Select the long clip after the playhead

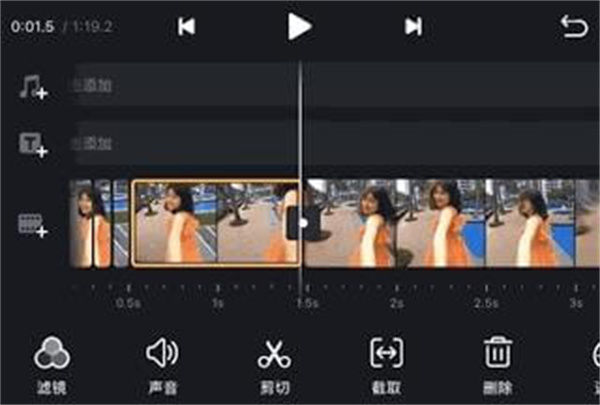point(452,223)
